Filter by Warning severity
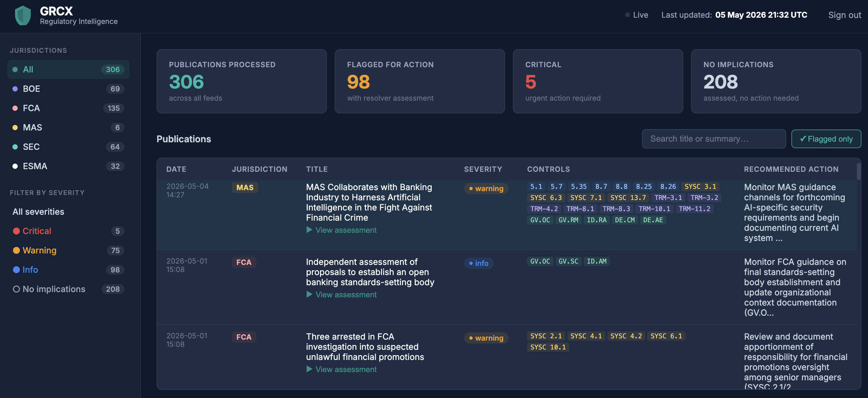Screen dimensions: 868x398 (x=68, y=250)
